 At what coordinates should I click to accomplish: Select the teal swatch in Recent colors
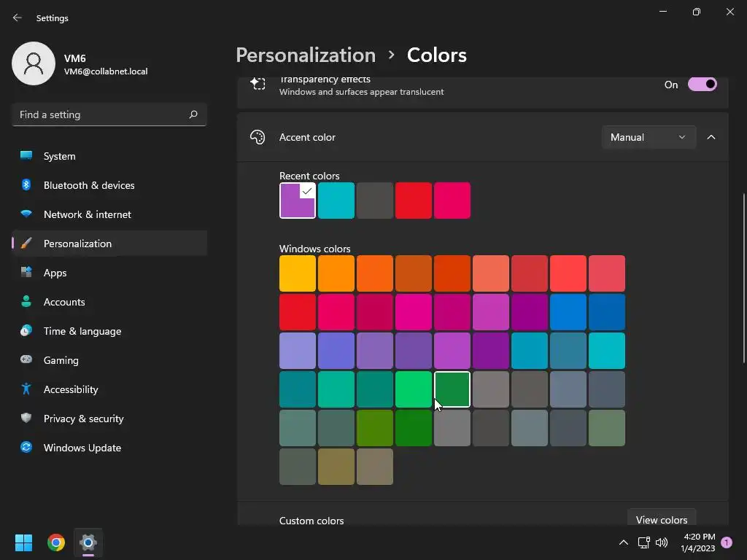pyautogui.click(x=336, y=201)
